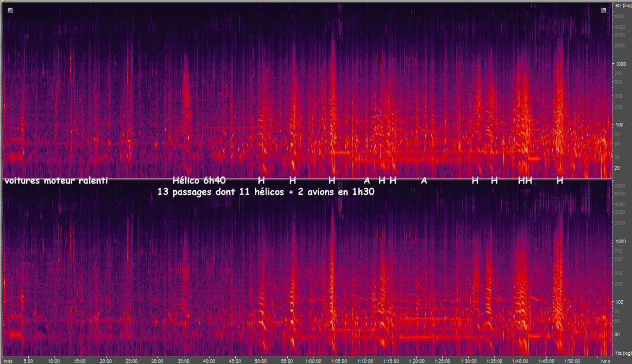Image resolution: width=632 pixels, height=364 pixels.
Task: Select the double 'HH' marker label
Action: 525,180
